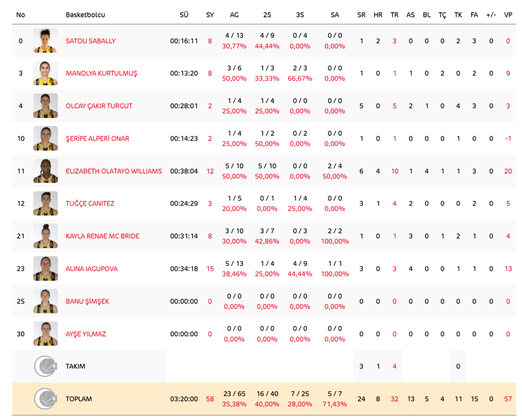
Task: Click Alina Iagupova's photo thumbnail
Action: pos(45,268)
